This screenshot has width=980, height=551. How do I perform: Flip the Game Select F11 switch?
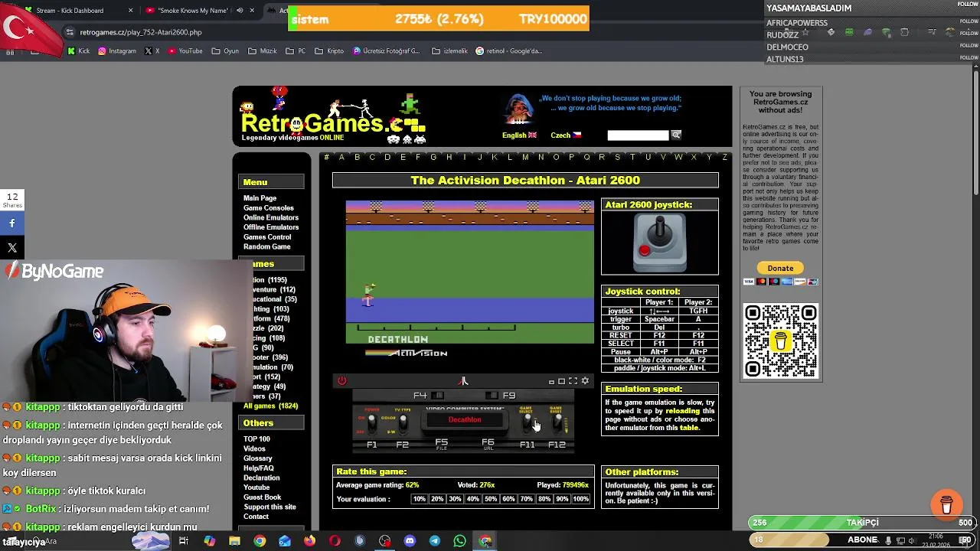(x=527, y=422)
